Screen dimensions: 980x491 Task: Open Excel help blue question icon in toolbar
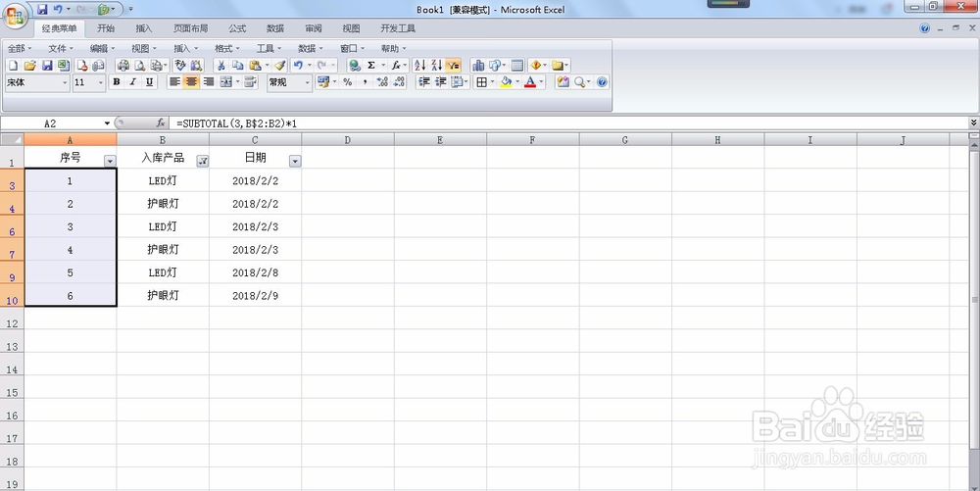[x=602, y=82]
